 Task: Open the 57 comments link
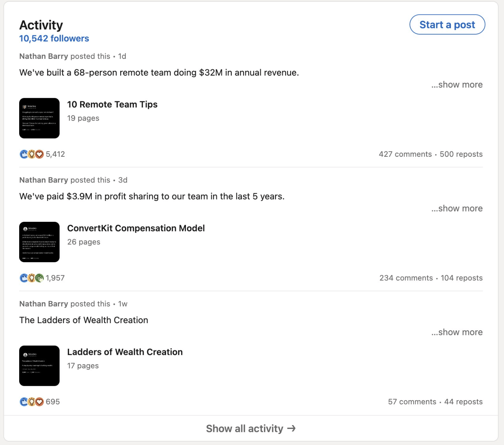(x=412, y=402)
